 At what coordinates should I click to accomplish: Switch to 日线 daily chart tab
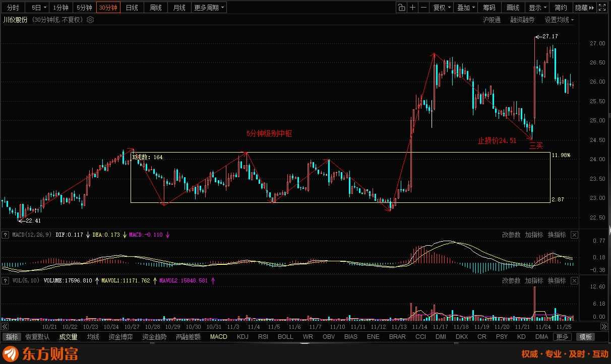pos(132,8)
